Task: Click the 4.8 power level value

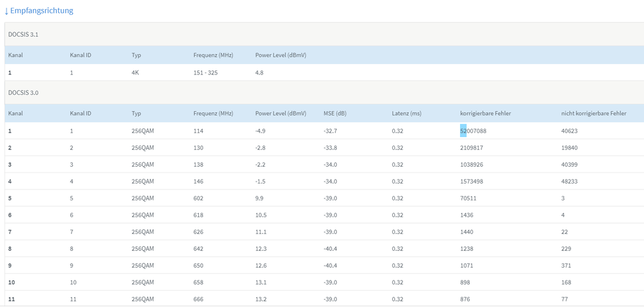Action: tap(259, 73)
